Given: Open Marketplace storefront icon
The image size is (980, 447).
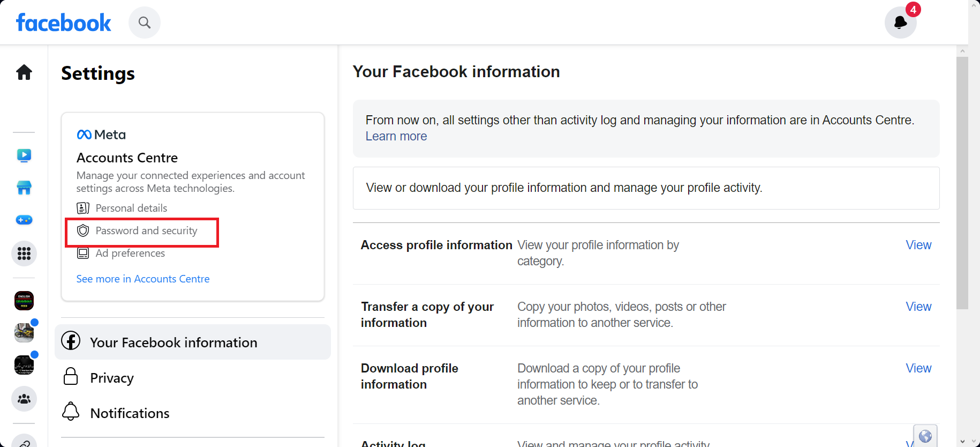Looking at the screenshot, I should click(24, 188).
